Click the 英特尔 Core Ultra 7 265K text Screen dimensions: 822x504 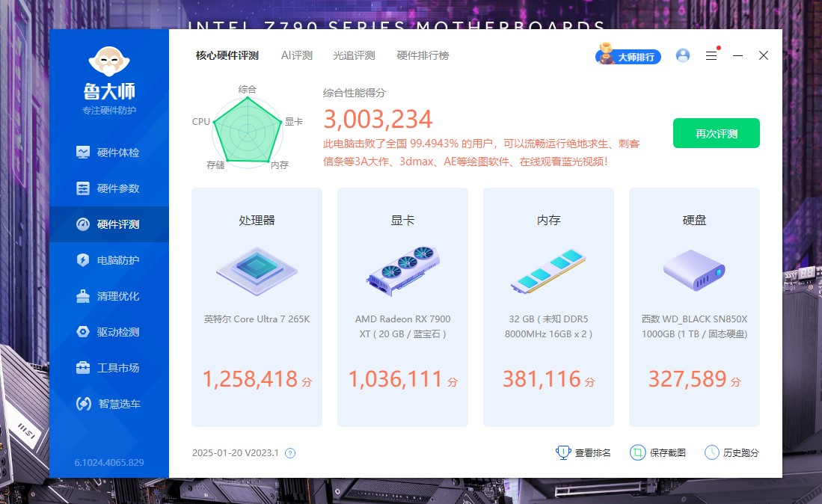click(257, 319)
